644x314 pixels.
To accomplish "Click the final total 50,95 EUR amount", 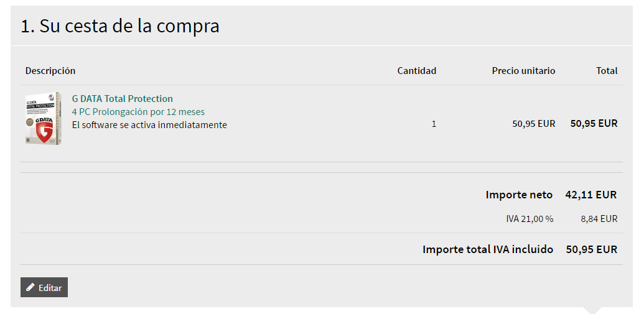I will coord(591,249).
